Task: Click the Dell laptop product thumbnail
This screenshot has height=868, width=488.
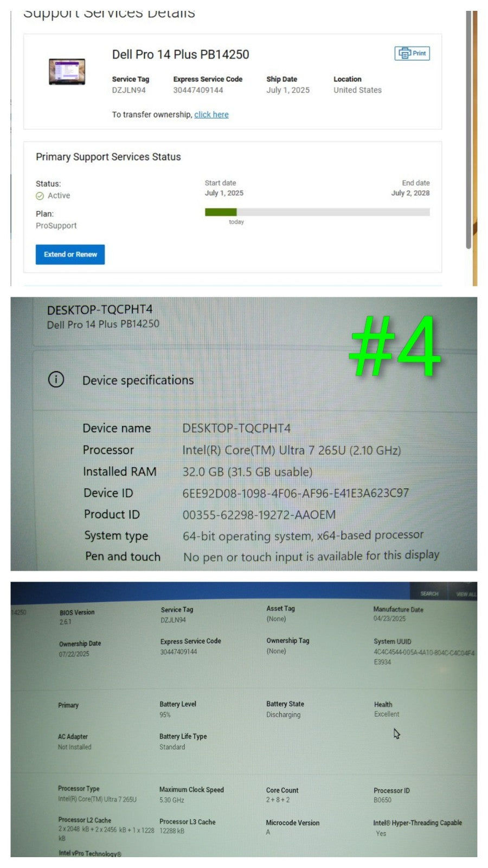Action: 67,72
